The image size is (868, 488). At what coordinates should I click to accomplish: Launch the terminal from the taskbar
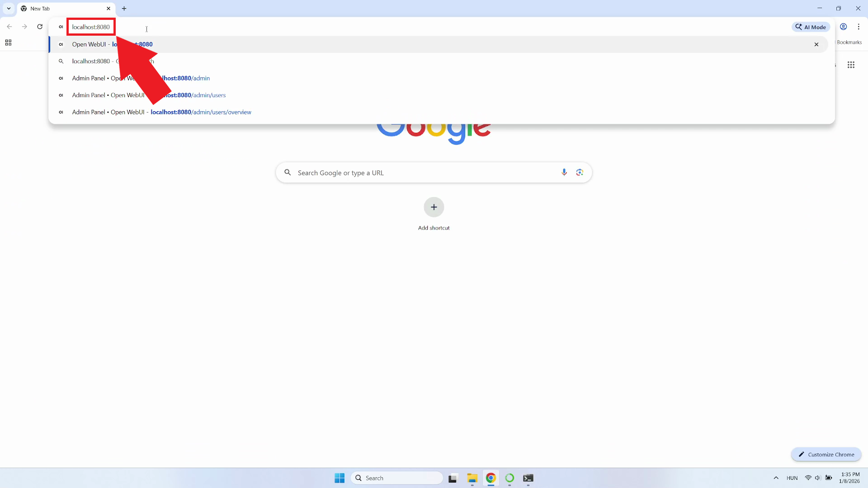(528, 478)
